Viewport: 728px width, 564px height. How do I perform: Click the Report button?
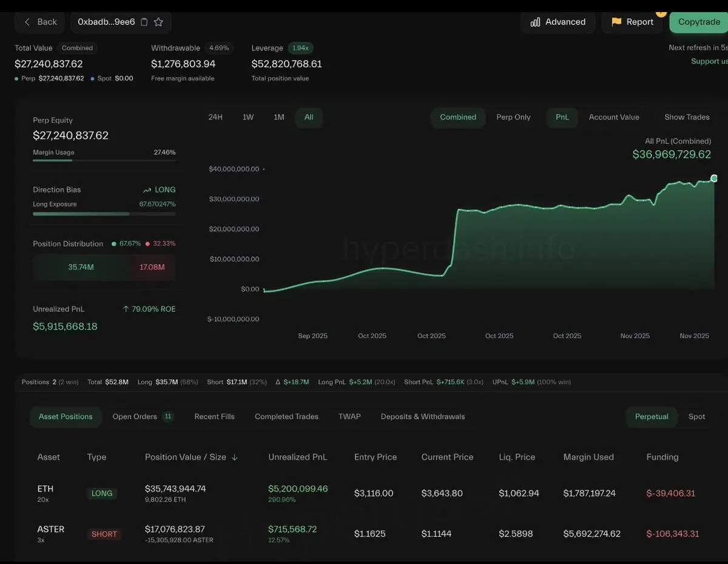[632, 22]
